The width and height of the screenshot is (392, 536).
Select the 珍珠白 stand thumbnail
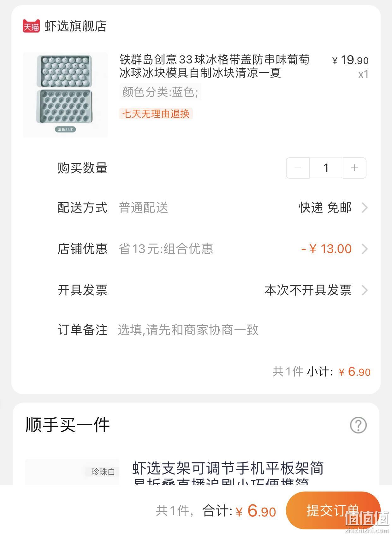tap(72, 472)
